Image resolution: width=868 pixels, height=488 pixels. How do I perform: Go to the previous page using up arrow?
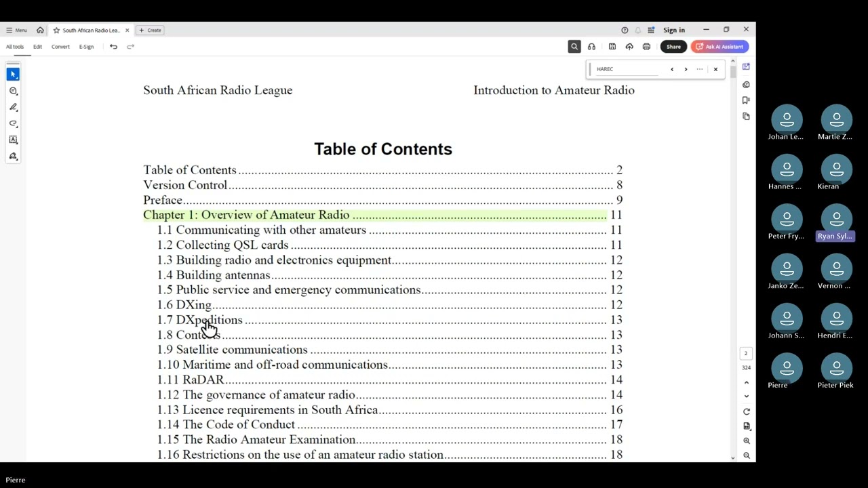point(747,382)
